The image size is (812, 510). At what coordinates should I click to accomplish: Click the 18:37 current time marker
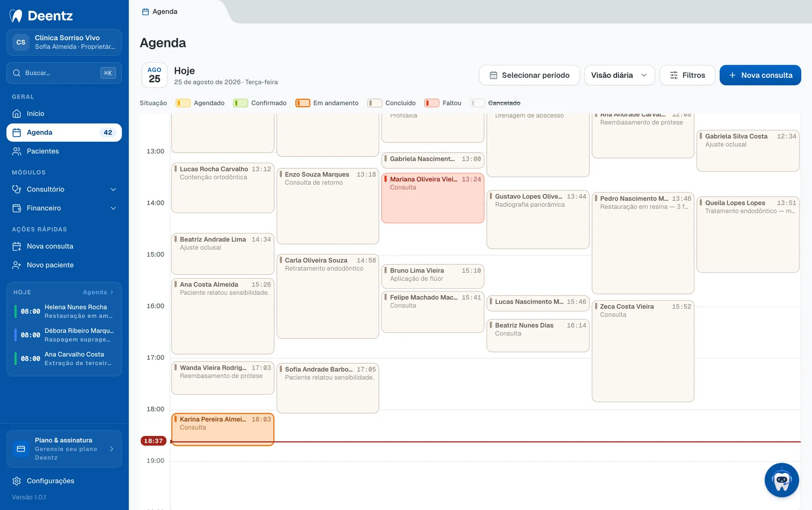click(154, 441)
